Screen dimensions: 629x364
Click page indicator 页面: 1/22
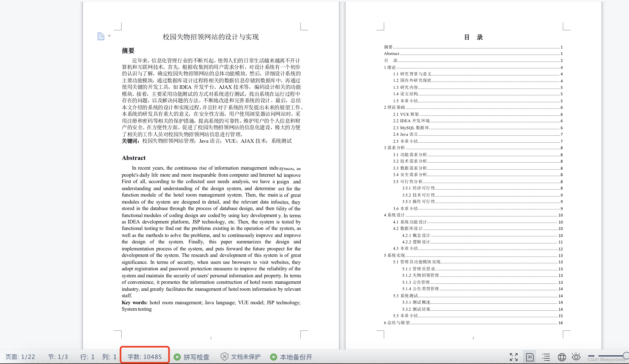click(20, 357)
